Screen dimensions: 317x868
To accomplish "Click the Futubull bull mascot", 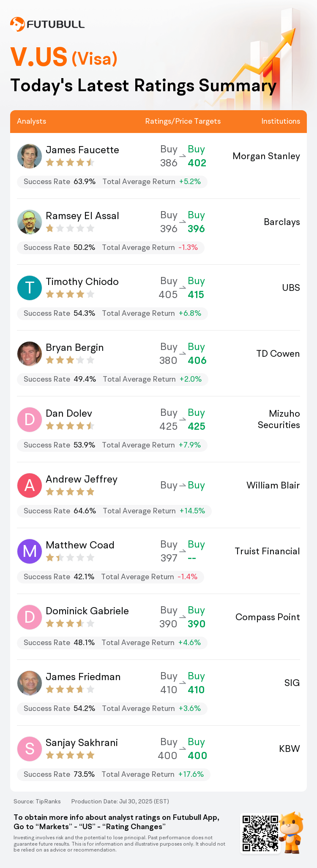I will click(x=292, y=833).
